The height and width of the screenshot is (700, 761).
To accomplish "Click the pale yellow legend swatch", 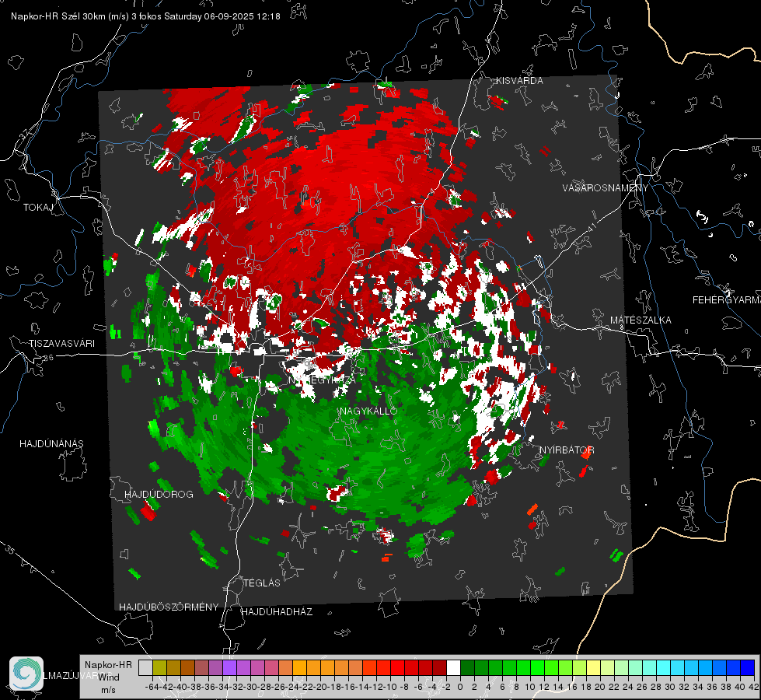I will tap(594, 668).
